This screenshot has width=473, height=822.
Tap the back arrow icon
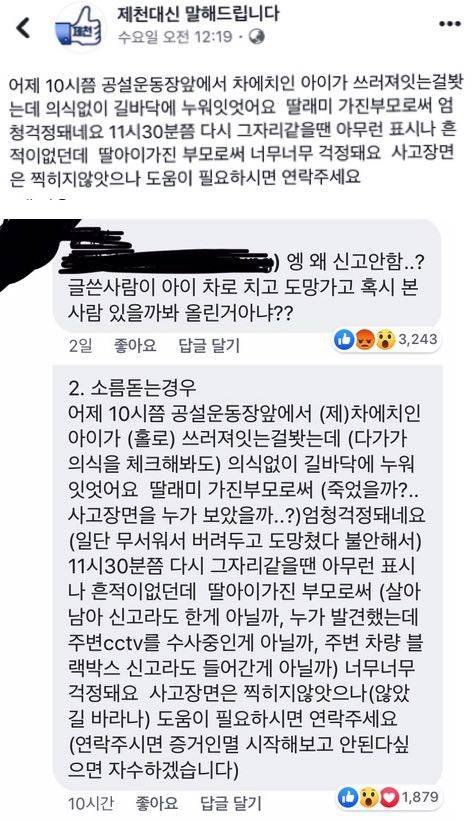(24, 28)
